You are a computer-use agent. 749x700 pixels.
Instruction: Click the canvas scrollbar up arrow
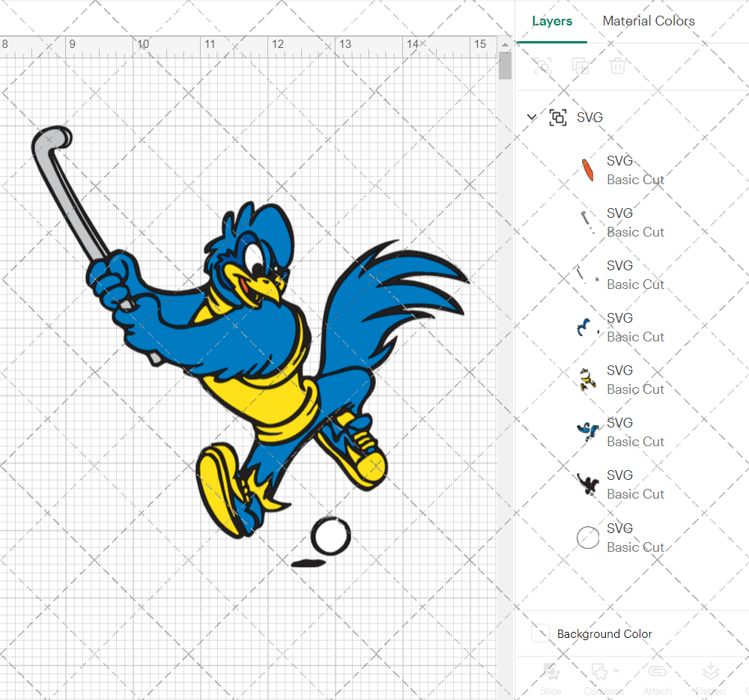[x=505, y=44]
